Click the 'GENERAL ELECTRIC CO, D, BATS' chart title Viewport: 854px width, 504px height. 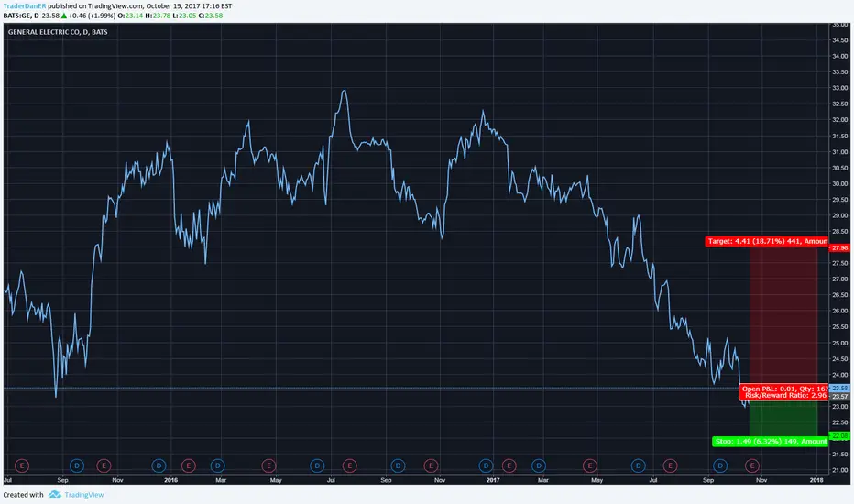[58, 32]
